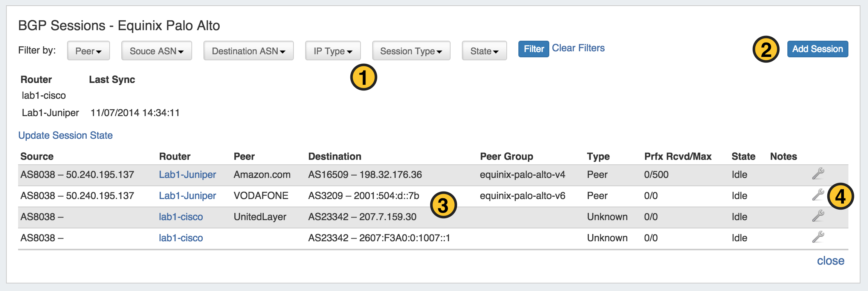
Task: Click wrench icon for UnitedLayer session
Action: pos(818,216)
